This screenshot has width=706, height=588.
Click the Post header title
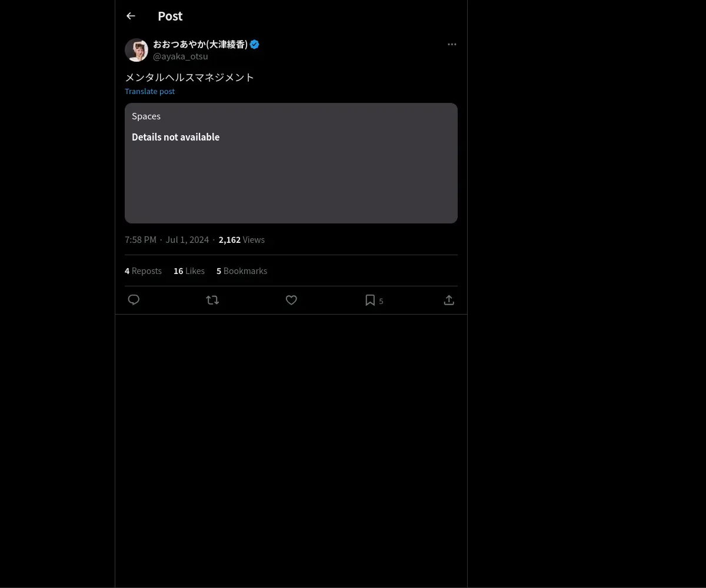click(170, 16)
